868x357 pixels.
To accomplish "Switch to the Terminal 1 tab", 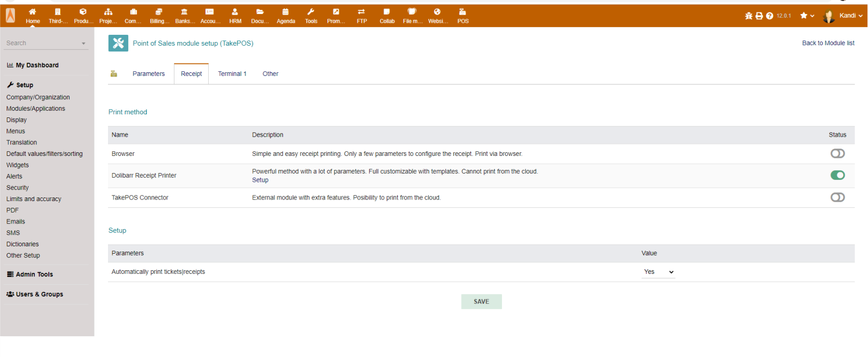I will point(232,74).
